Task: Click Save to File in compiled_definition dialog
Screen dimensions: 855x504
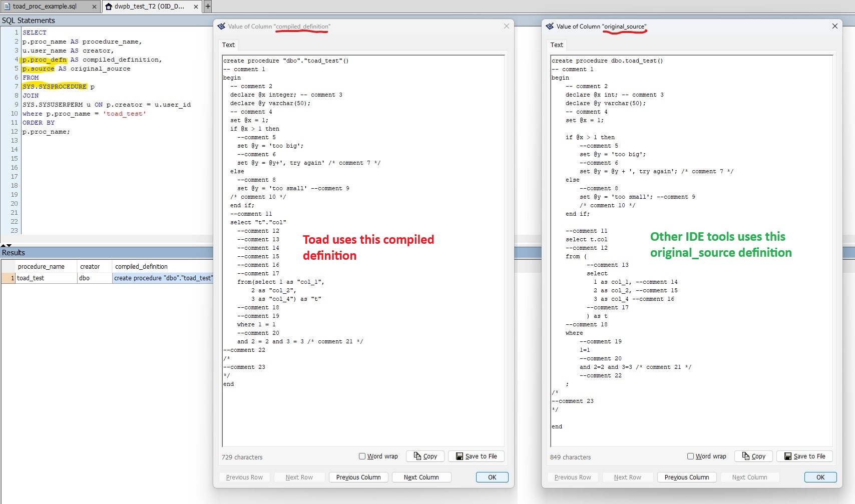Action: [x=476, y=456]
